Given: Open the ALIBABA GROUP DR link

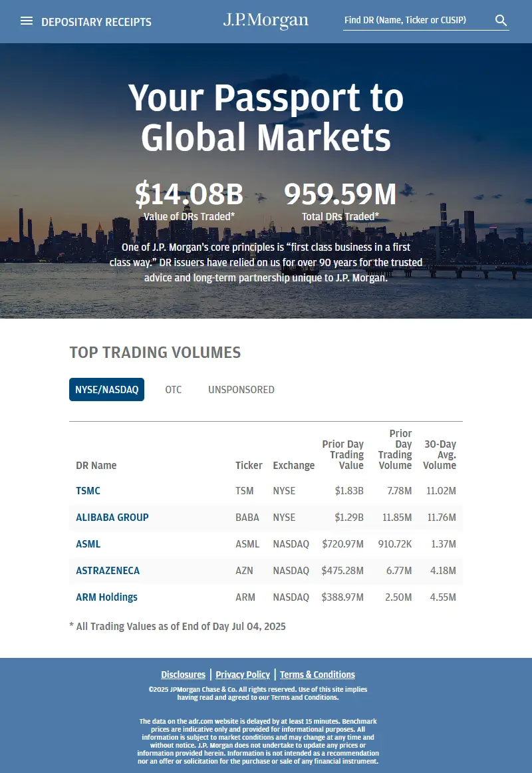Looking at the screenshot, I should click(x=112, y=517).
